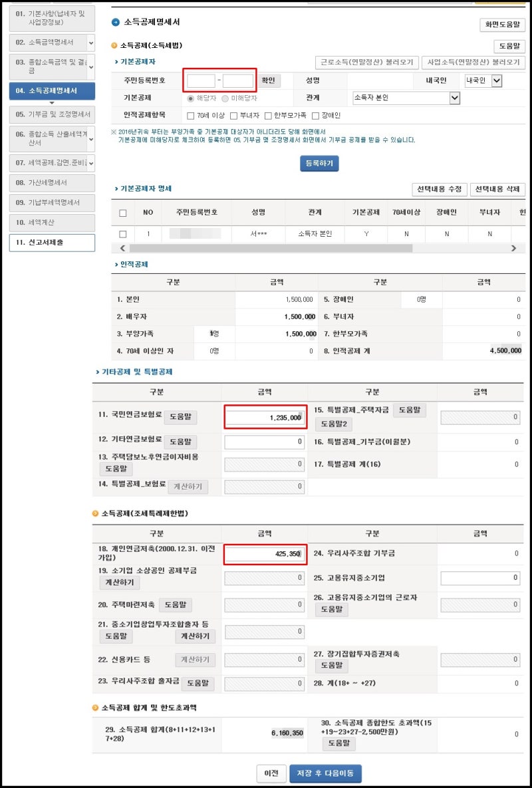Screen dimensions: 532x788
Task: Focus the 기타연금보험료 amount field
Action: tap(265, 442)
